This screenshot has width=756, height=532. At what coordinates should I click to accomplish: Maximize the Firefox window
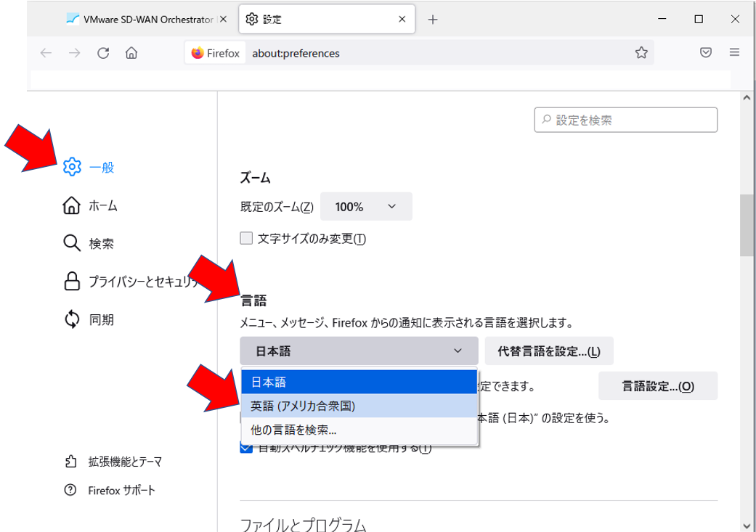tap(699, 19)
